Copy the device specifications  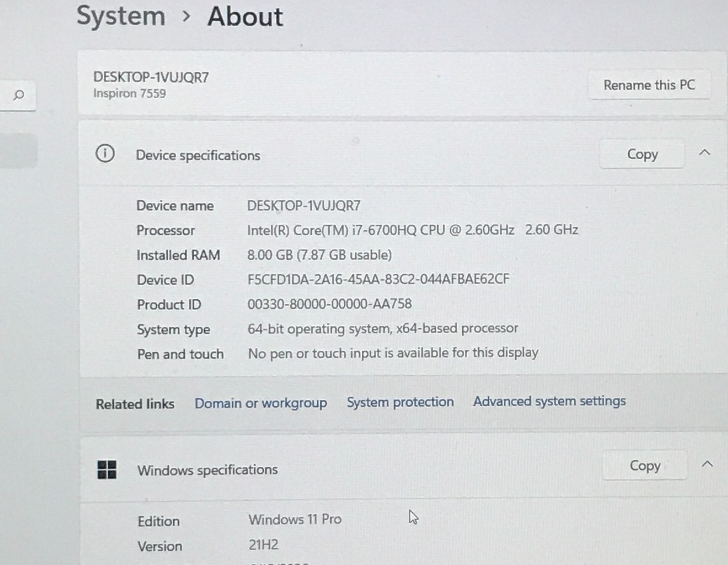(642, 154)
